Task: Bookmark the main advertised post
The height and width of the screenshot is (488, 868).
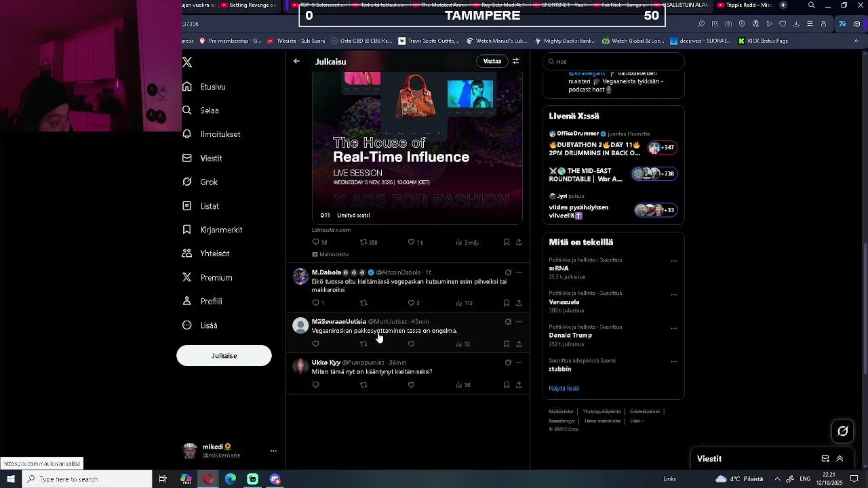Action: [x=507, y=242]
